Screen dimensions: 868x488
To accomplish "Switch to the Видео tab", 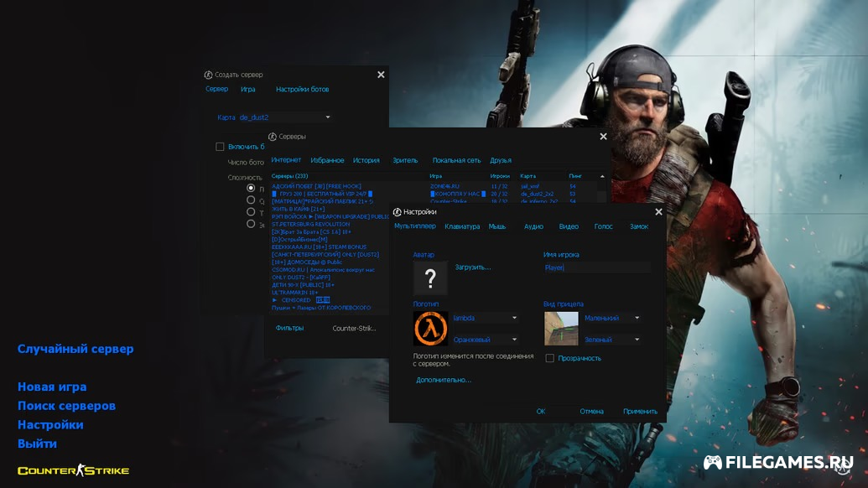I will pos(569,226).
